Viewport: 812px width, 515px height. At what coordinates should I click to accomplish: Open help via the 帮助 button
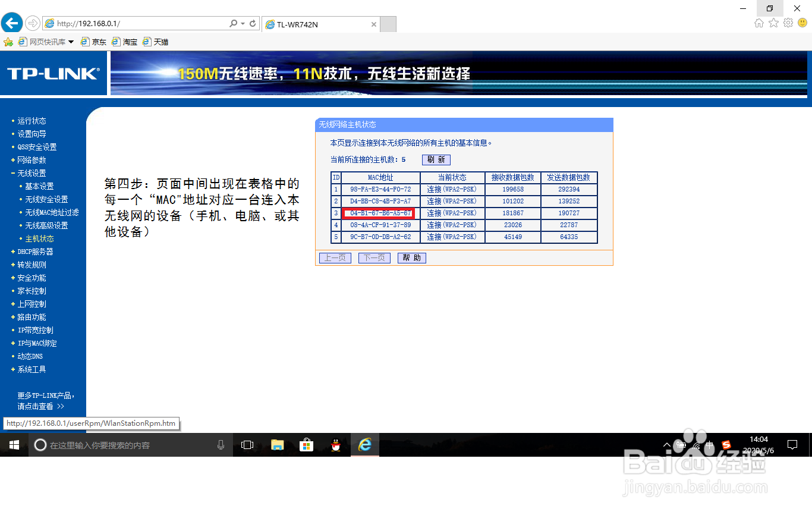coord(411,257)
